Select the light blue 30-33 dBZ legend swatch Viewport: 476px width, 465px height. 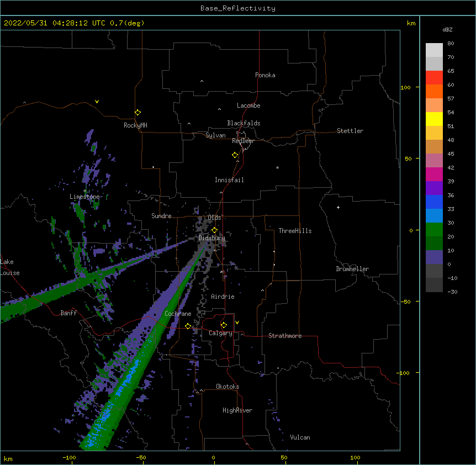click(x=434, y=216)
